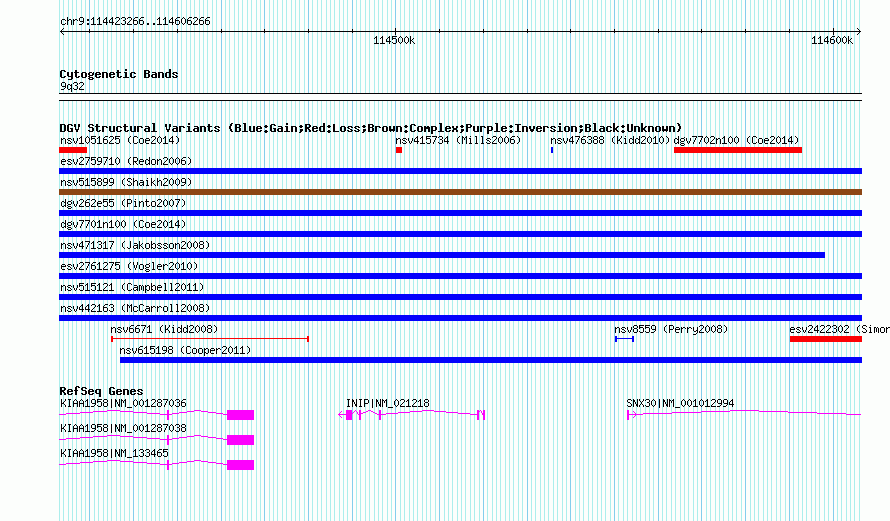Click the dgv262e55 (Pinto2007) label

click(x=123, y=203)
